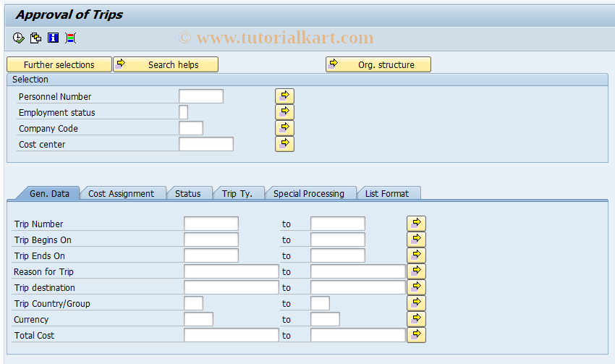Open multiple selection for Trip Ends On
Screen dimensions: 615x364
point(416,255)
